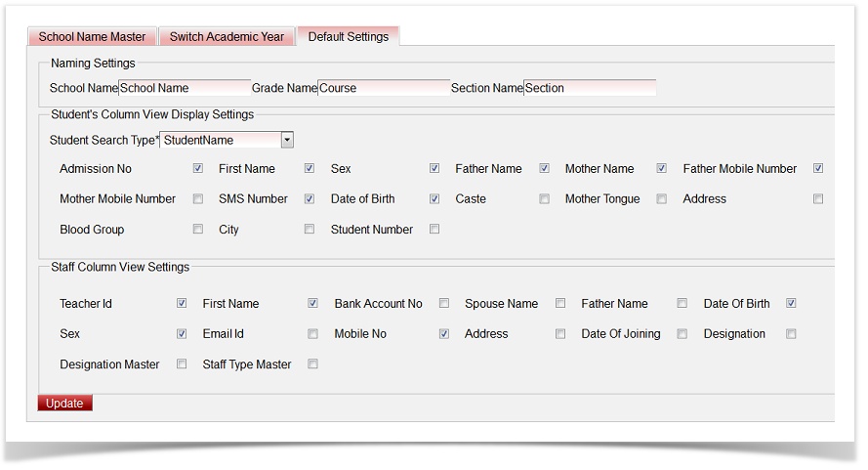Tick the Staff Type Master checkbox
The height and width of the screenshot is (470, 868).
[x=313, y=364]
